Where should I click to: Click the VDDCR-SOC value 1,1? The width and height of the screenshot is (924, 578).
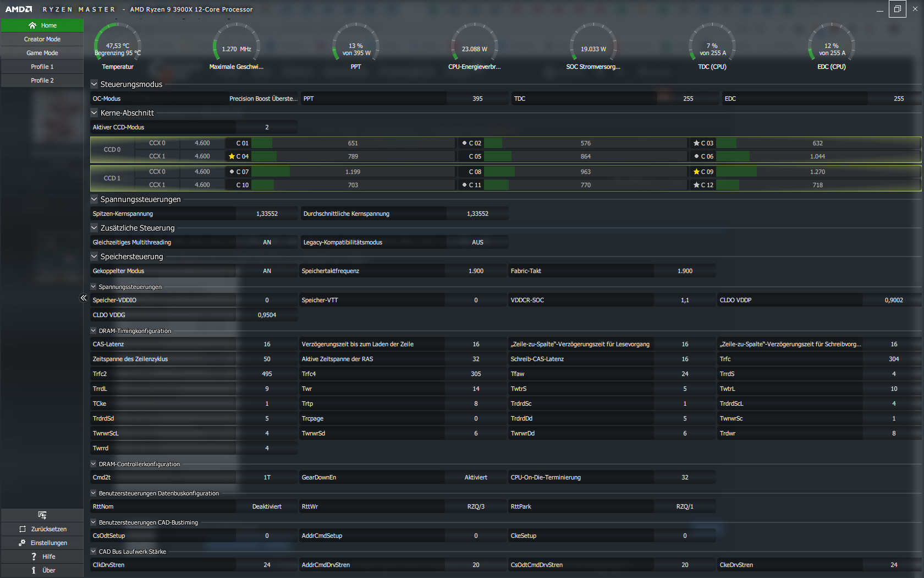coord(685,300)
